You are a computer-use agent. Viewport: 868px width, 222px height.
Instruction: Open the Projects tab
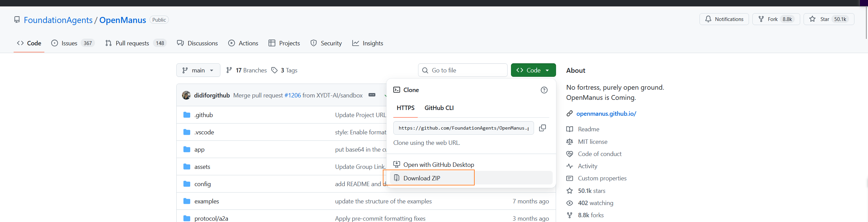tap(284, 43)
